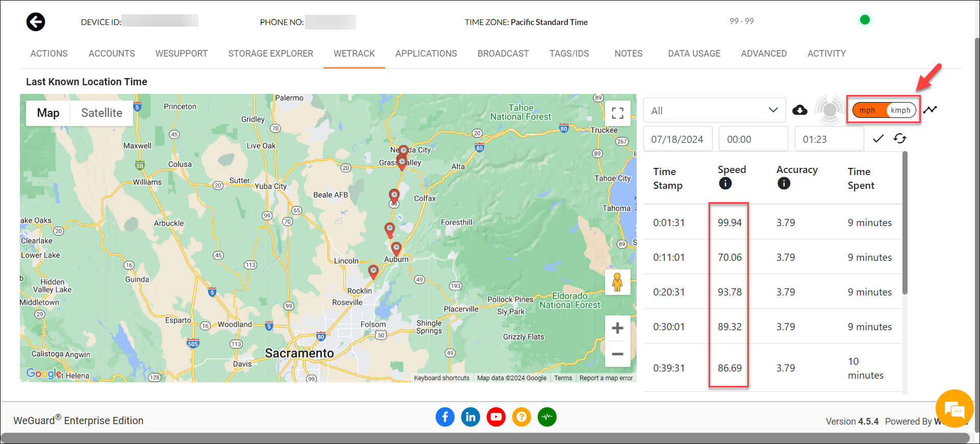The width and height of the screenshot is (980, 444).
Task: Select the 0:20:31 timestamp row
Action: (773, 292)
